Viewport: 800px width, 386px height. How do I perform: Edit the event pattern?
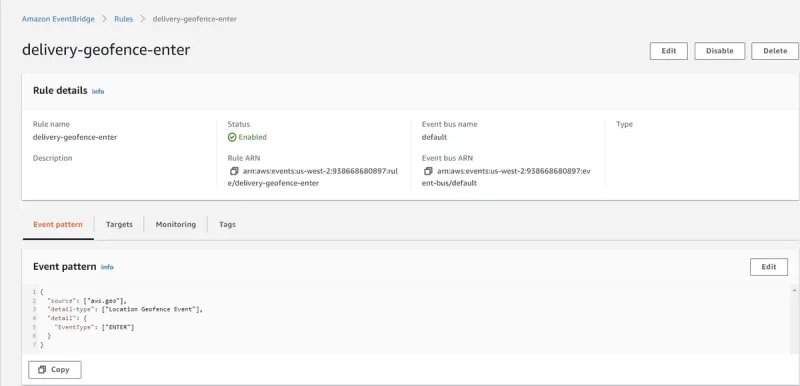[x=768, y=267]
